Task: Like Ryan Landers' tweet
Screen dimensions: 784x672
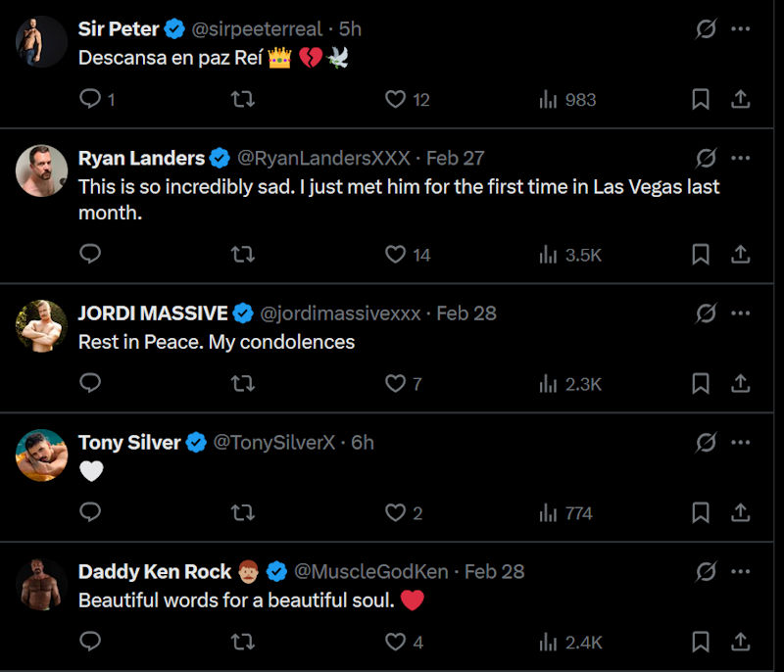Action: (395, 255)
